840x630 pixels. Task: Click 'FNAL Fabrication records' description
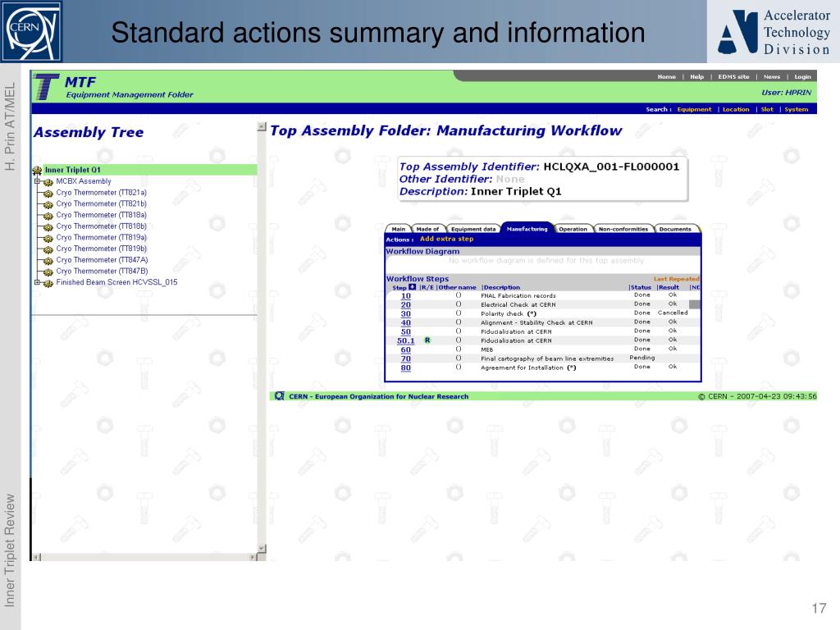point(518,295)
